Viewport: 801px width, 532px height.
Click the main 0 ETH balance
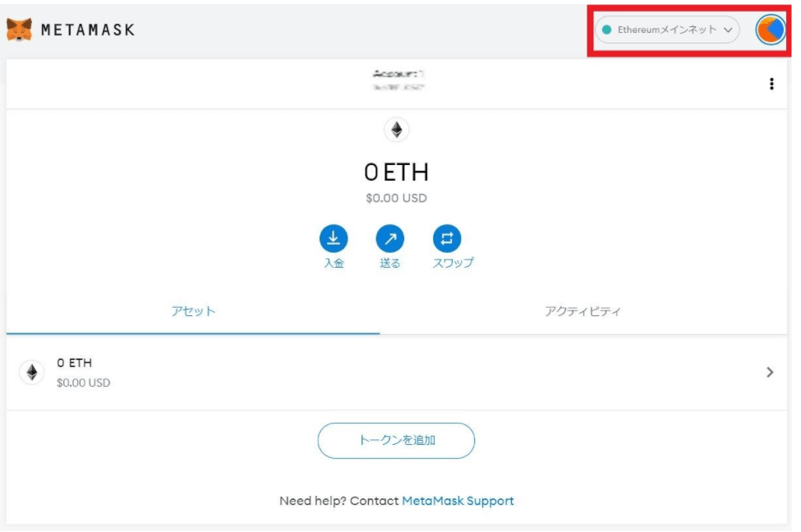396,172
